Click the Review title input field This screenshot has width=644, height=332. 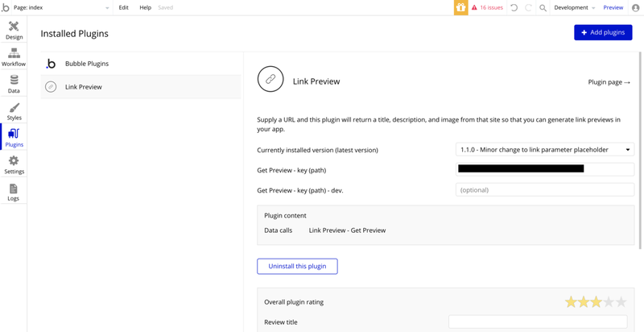pos(538,322)
